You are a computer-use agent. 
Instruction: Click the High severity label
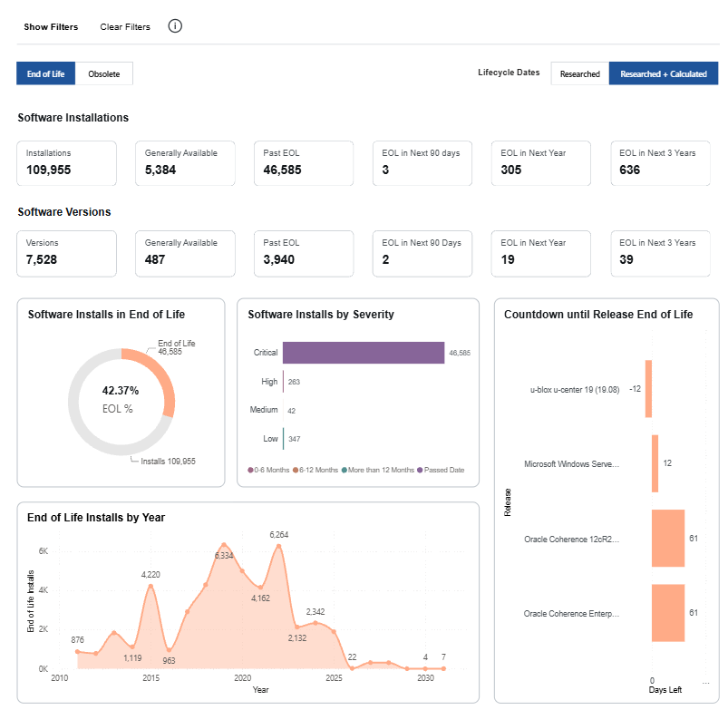[269, 381]
